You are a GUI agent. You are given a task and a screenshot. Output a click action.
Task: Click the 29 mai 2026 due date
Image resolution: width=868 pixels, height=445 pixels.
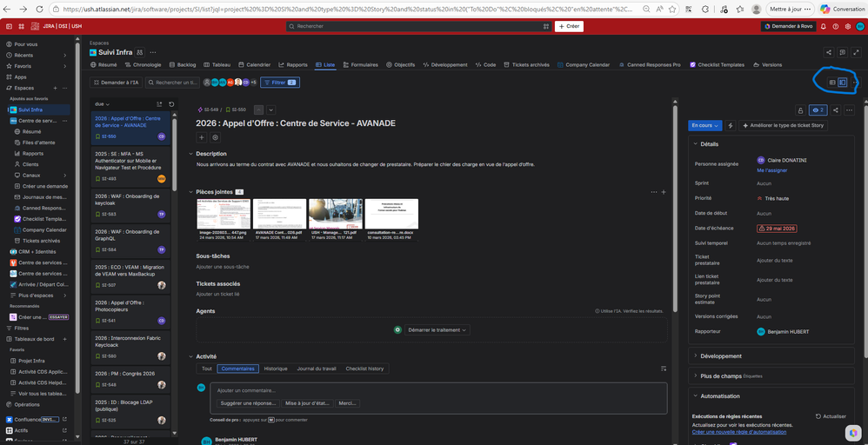(x=778, y=228)
